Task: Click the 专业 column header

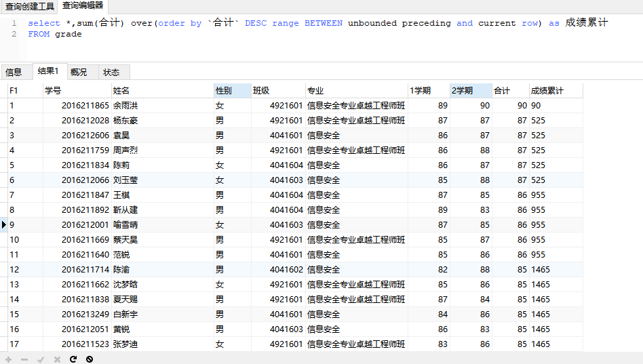Action: click(x=356, y=91)
